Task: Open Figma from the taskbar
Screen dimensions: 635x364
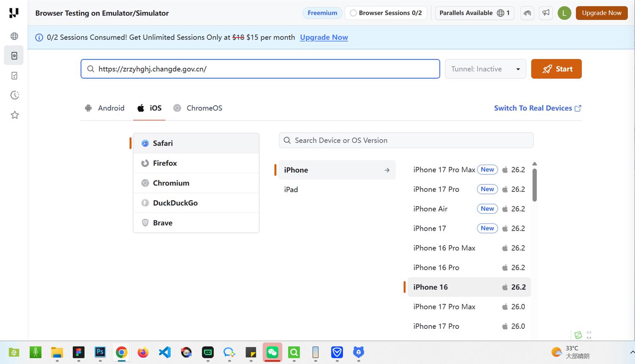Action: 78,352
